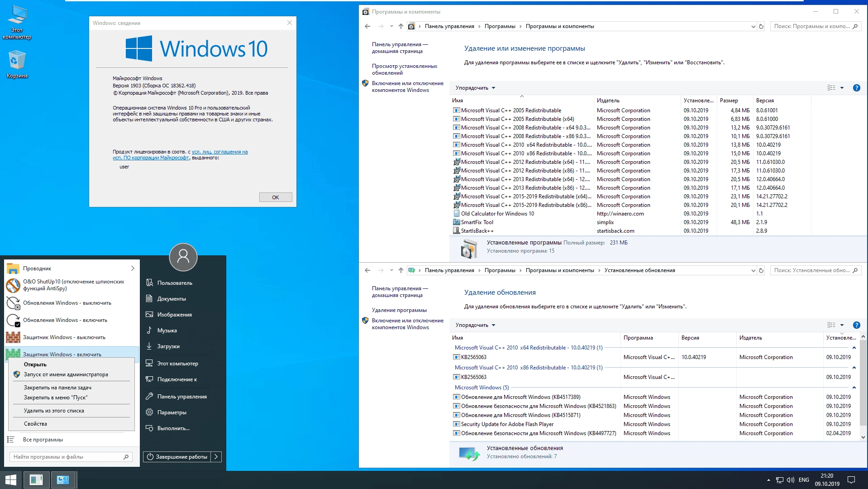868x489 pixels.
Task: Open the notification center icon in tray
Action: coord(851,480)
